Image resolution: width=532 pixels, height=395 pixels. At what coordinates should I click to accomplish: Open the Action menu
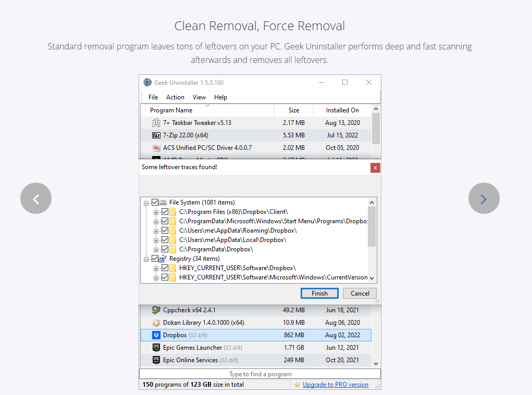(x=175, y=97)
